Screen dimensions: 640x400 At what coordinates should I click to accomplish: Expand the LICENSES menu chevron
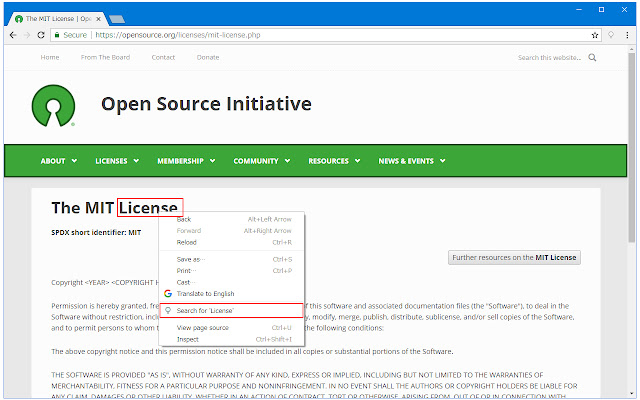click(x=136, y=161)
